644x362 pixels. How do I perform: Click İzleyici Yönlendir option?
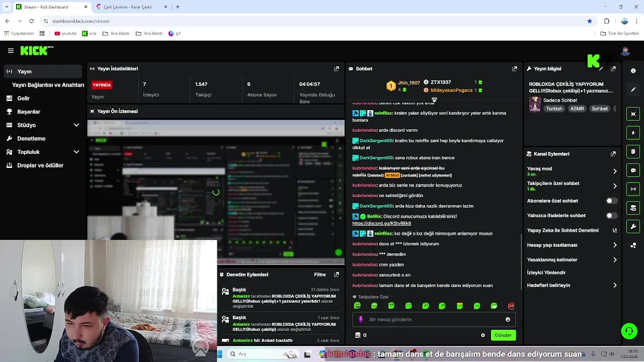(x=546, y=273)
